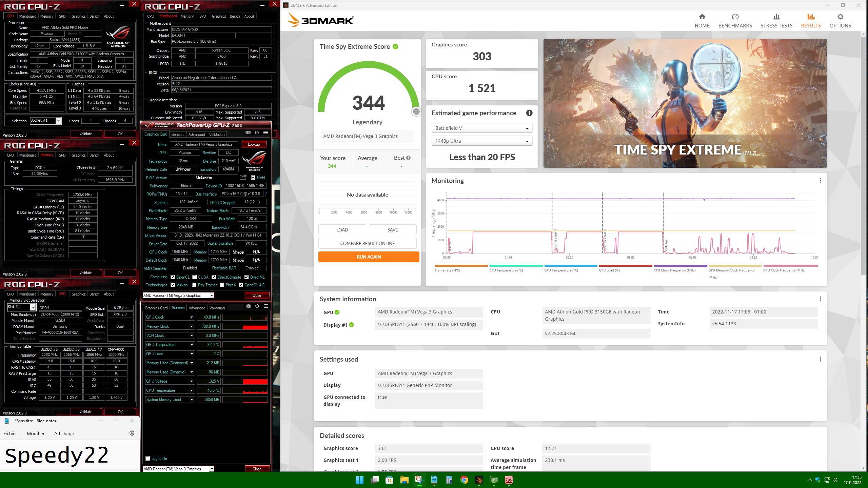Enable Log to file checkbox
This screenshot has width=868, height=488.
coord(148,459)
